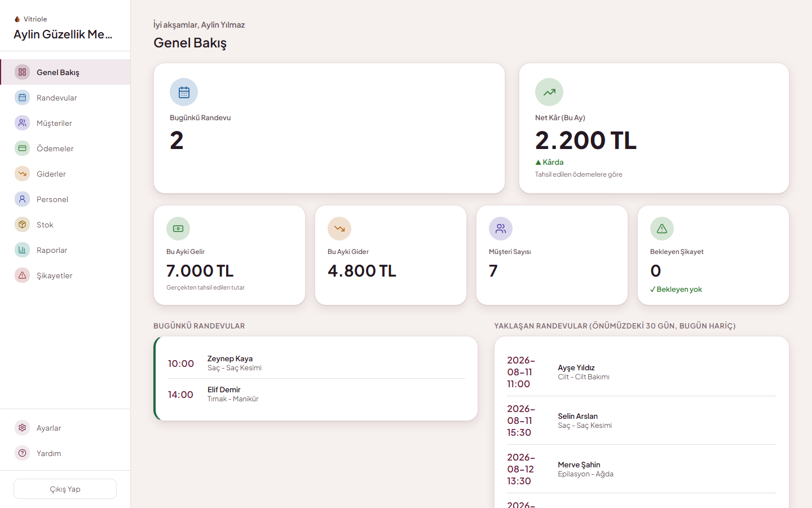The height and width of the screenshot is (508, 812).
Task: Go to Randevular in the sidebar
Action: click(65, 98)
